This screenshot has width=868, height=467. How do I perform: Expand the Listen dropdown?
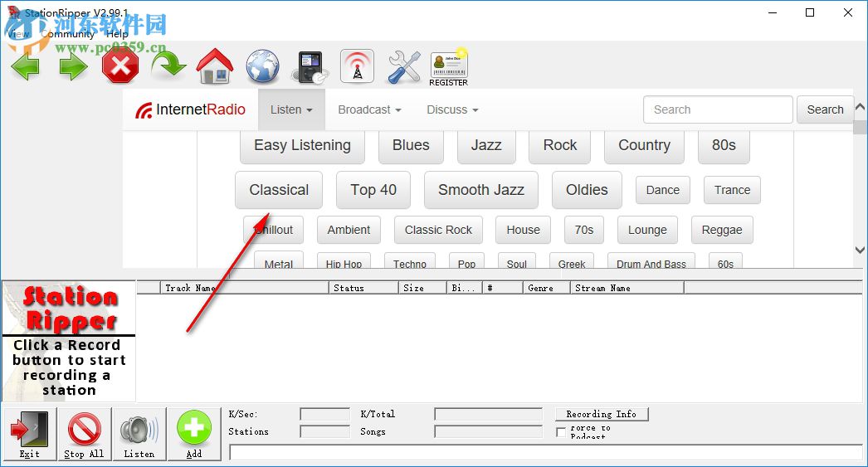pos(291,109)
